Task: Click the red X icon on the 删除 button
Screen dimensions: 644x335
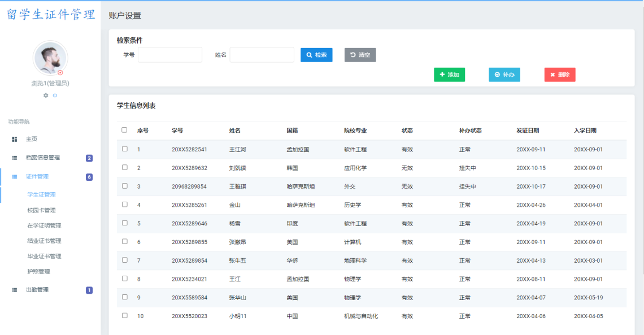Action: tap(552, 75)
